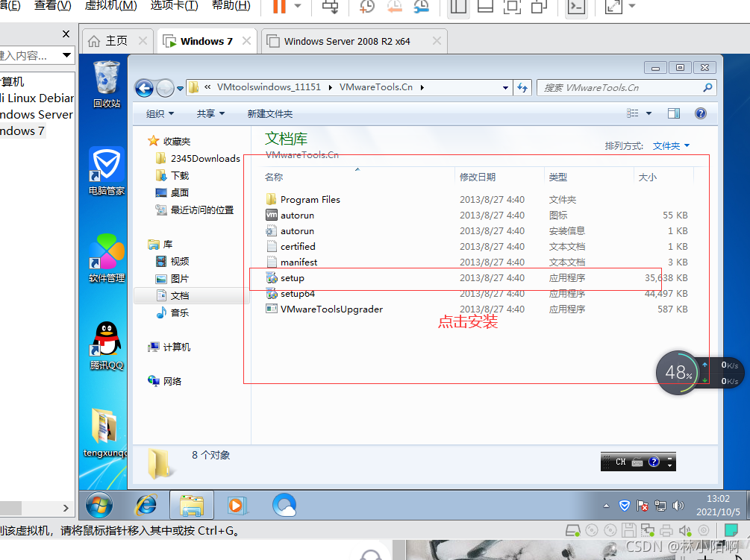Pause the virtual machine with the orange pause icon
Viewport: 750px width, 560px height.
279,6
